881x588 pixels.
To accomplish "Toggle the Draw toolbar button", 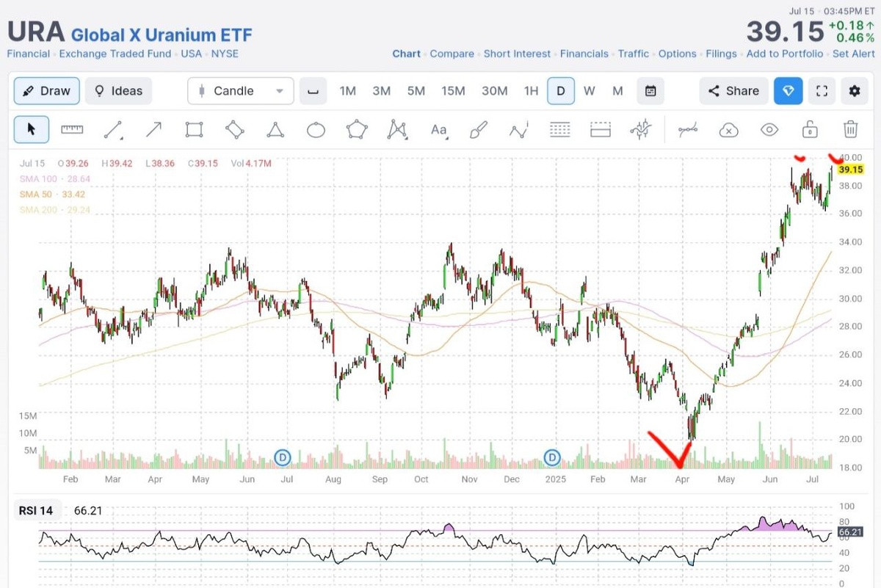I will point(46,91).
